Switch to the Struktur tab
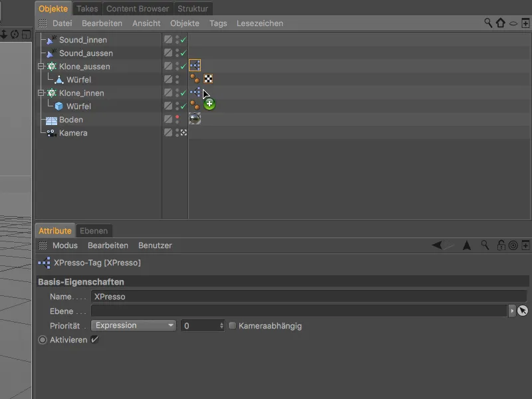 click(193, 9)
